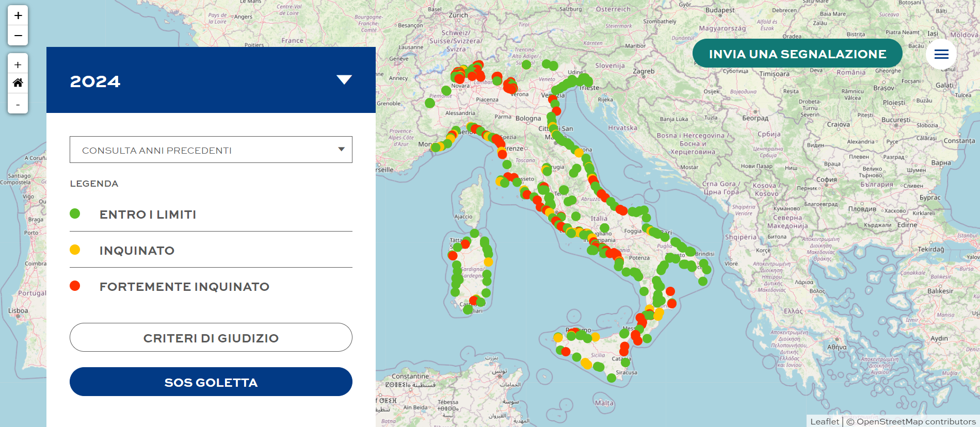Click the zoom out button below the topmost plus
This screenshot has width=980, height=427.
click(18, 36)
